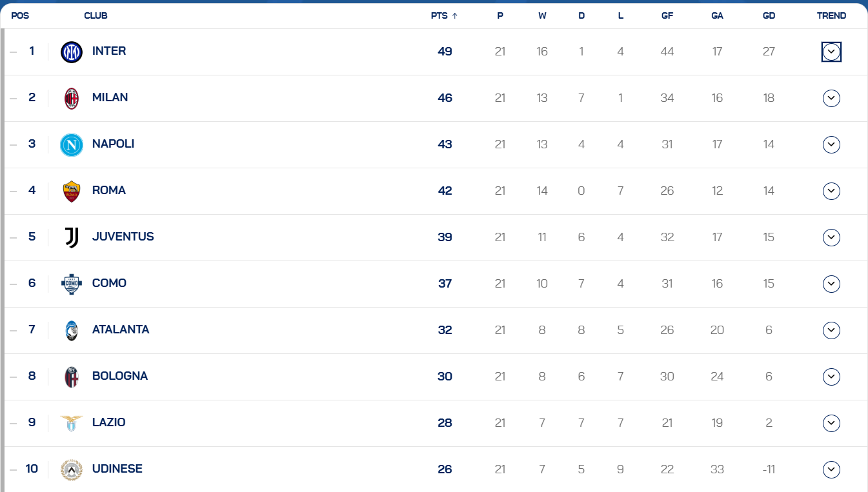This screenshot has width=868, height=492.
Task: Click the Napoli club logo
Action: click(72, 145)
